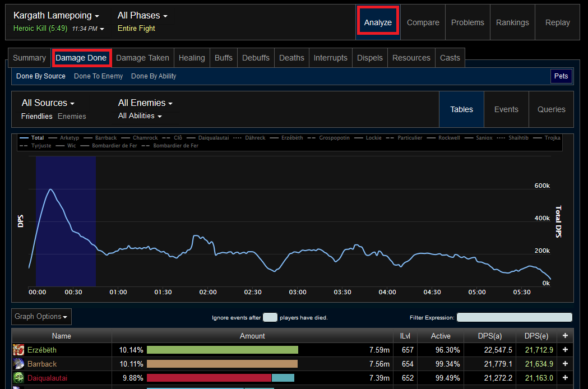
Task: Expand the All Abilities dropdown
Action: point(140,116)
